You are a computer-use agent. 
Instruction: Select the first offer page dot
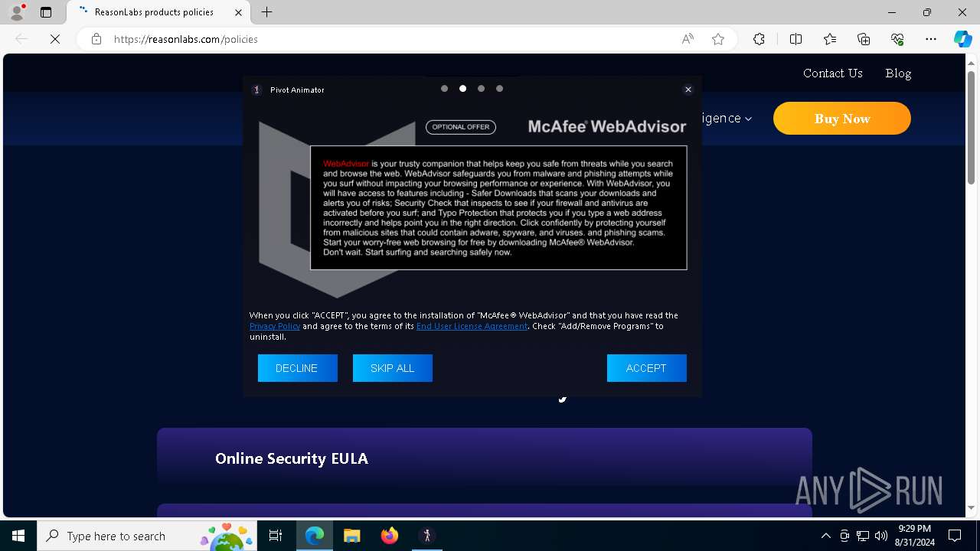click(x=444, y=89)
